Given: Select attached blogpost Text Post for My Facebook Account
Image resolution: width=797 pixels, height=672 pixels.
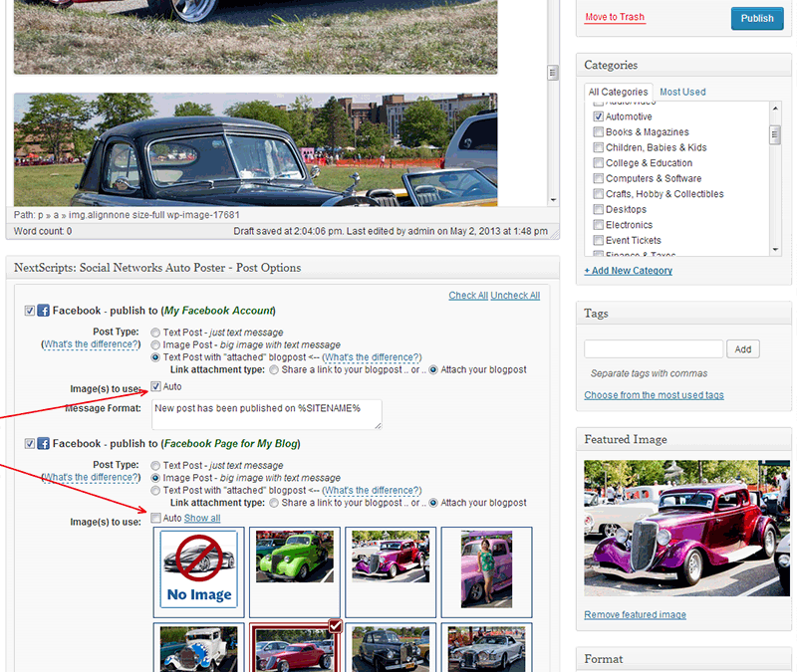Looking at the screenshot, I should pos(155,357).
